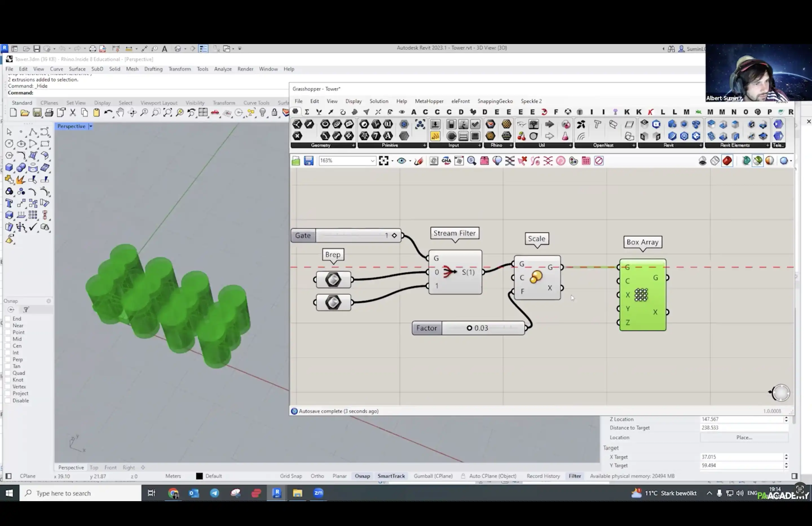
Task: Click the Place... button beside Location
Action: (x=744, y=437)
